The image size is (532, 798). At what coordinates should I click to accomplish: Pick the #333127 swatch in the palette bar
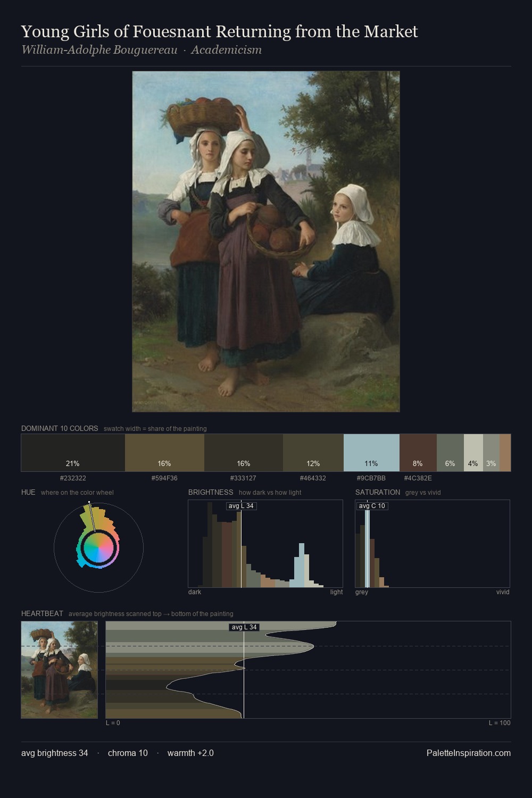pos(244,453)
